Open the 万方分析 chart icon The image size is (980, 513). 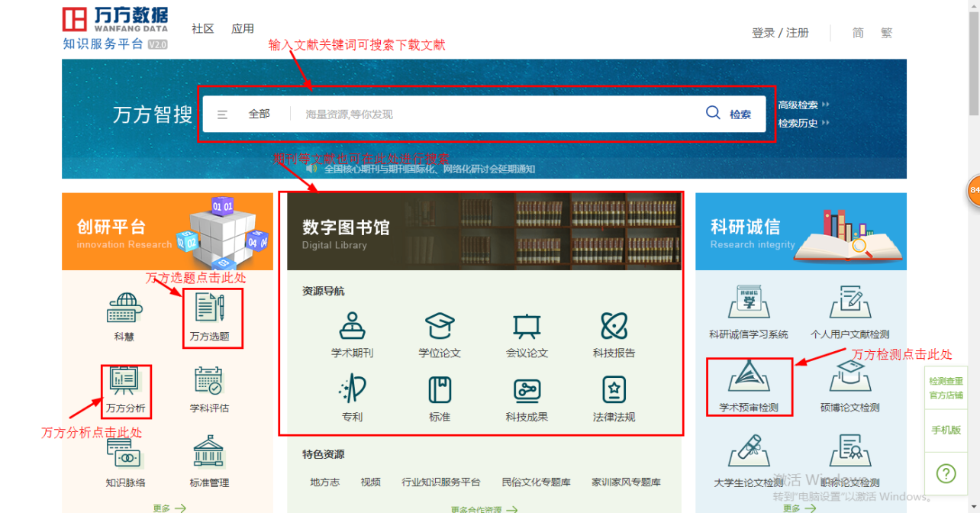tap(124, 381)
